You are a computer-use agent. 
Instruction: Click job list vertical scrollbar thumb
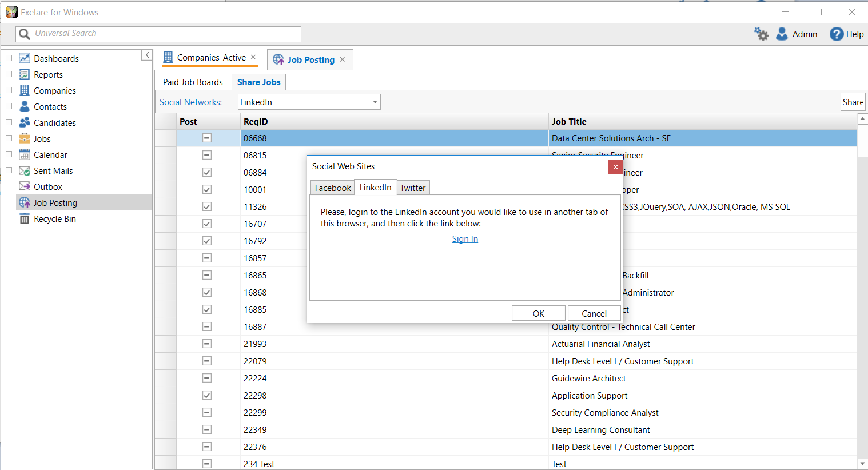tap(863, 141)
